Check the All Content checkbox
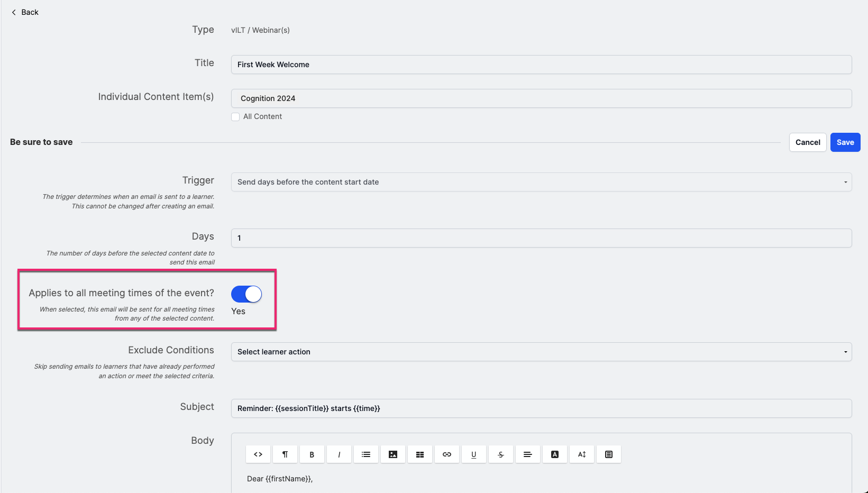Viewport: 868px width, 493px height. point(235,116)
